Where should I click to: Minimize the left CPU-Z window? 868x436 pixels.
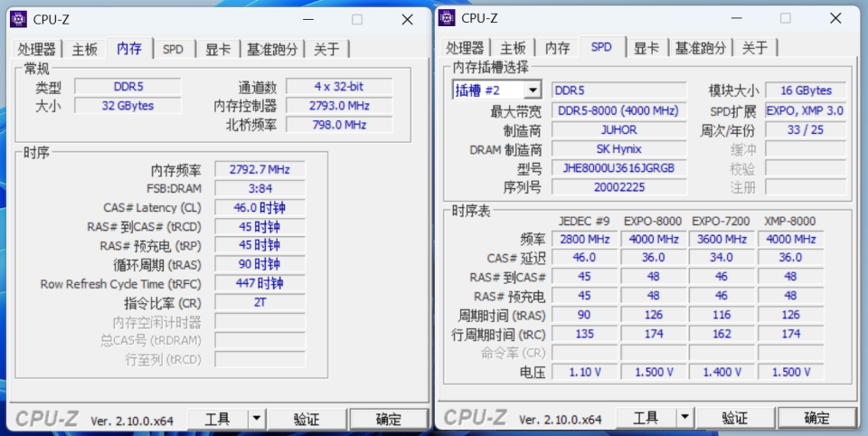click(310, 19)
